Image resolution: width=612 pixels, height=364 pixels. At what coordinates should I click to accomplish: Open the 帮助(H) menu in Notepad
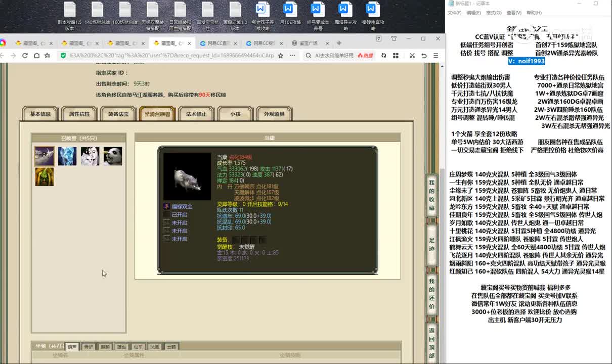[534, 13]
